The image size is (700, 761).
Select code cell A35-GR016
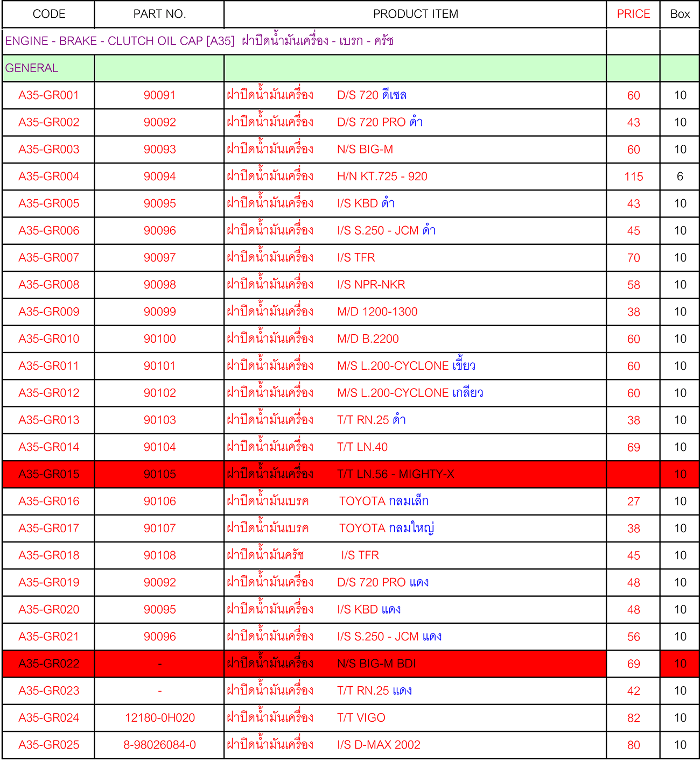tap(49, 501)
